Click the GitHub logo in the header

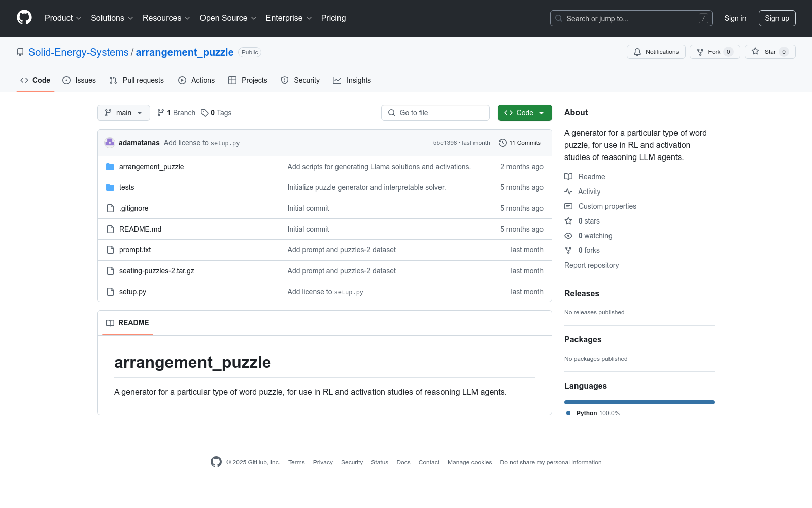24,18
